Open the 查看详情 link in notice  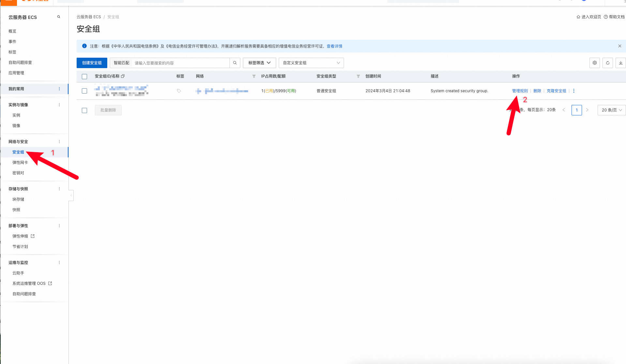coord(335,46)
